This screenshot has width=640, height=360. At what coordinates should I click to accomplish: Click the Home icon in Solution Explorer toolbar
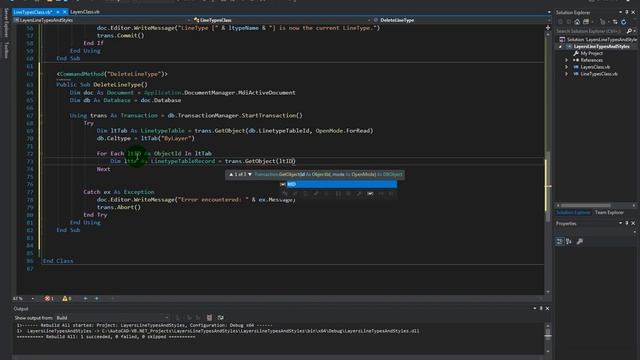577,22
